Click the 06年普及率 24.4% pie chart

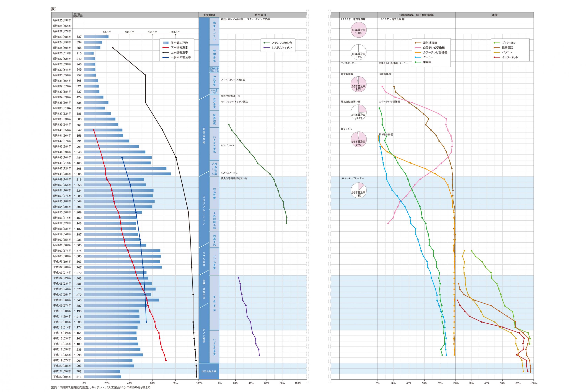[358, 113]
